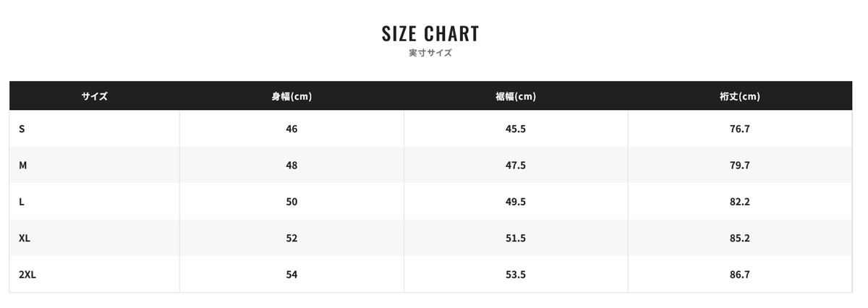The height and width of the screenshot is (308, 868).
Task: Click the 46 body width cell
Action: coord(292,129)
